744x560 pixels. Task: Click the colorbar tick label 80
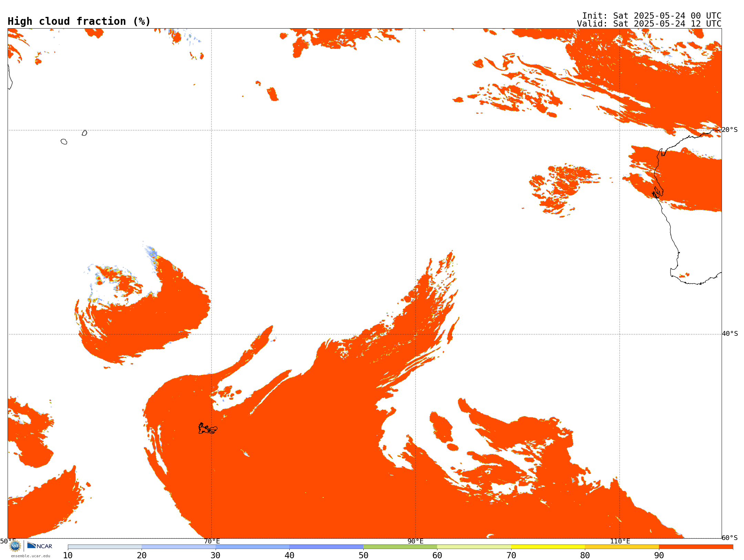tap(585, 556)
